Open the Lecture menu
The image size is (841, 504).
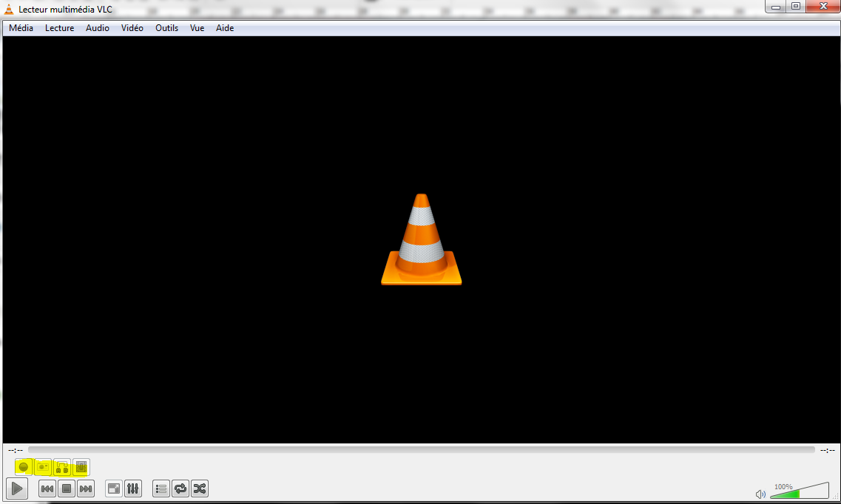59,28
